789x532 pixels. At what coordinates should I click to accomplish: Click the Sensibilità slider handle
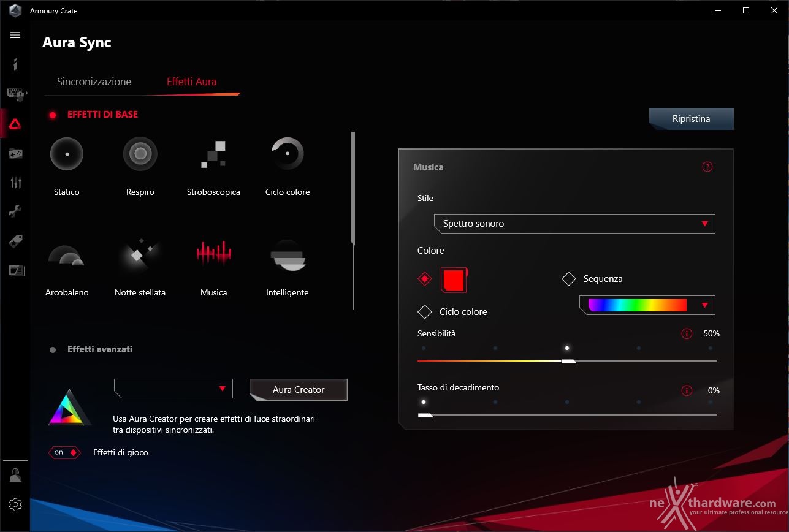(568, 361)
